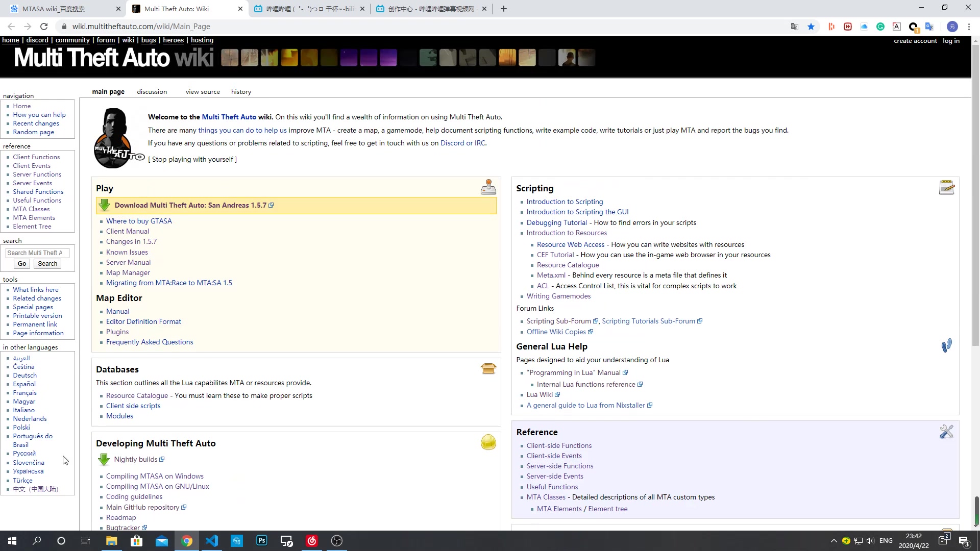Open Windows search from the taskbar
The image size is (980, 551).
(37, 541)
